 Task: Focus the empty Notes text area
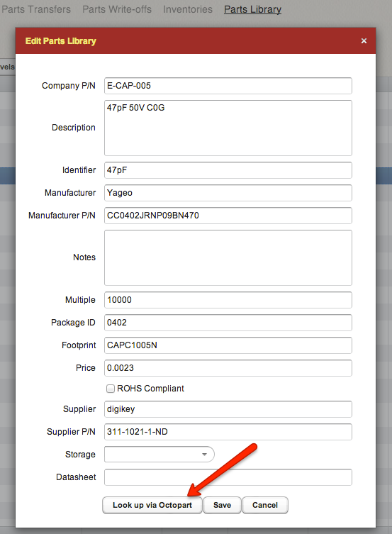click(x=228, y=258)
